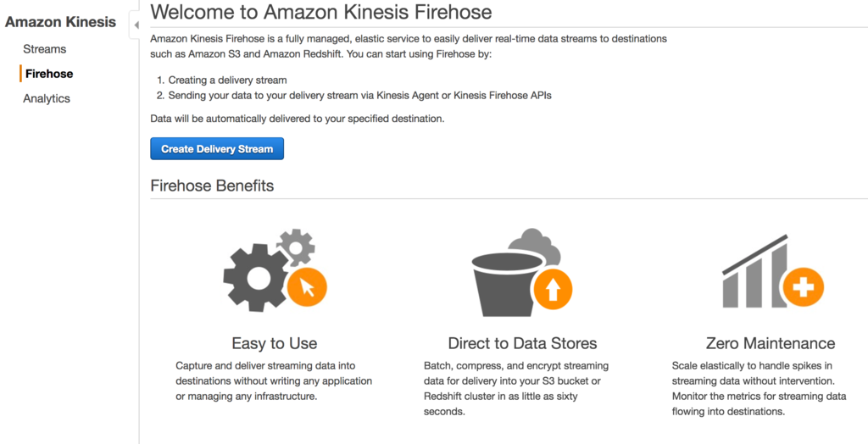This screenshot has height=444, width=868.
Task: Select Firehose in the sidebar
Action: click(49, 74)
